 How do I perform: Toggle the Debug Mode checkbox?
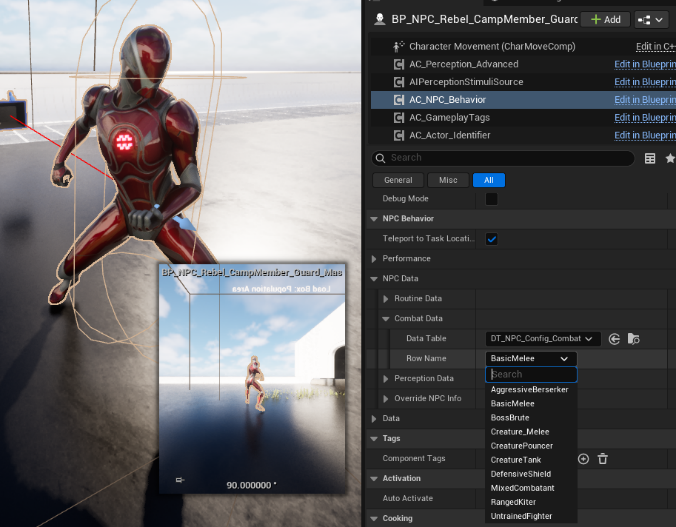pos(491,199)
